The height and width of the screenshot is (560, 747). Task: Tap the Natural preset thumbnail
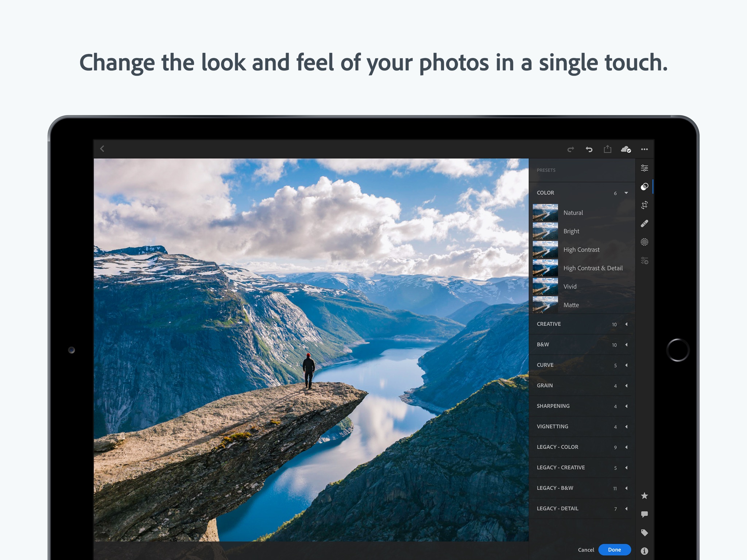[545, 213]
